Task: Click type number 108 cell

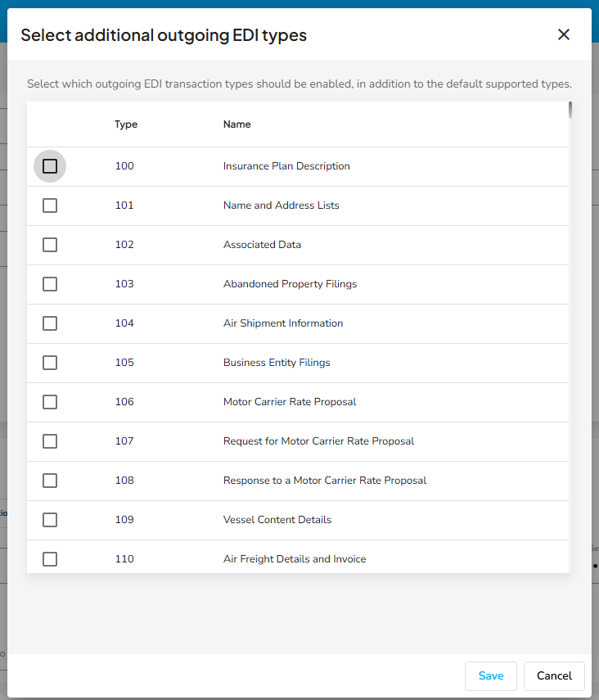Action: click(x=124, y=481)
